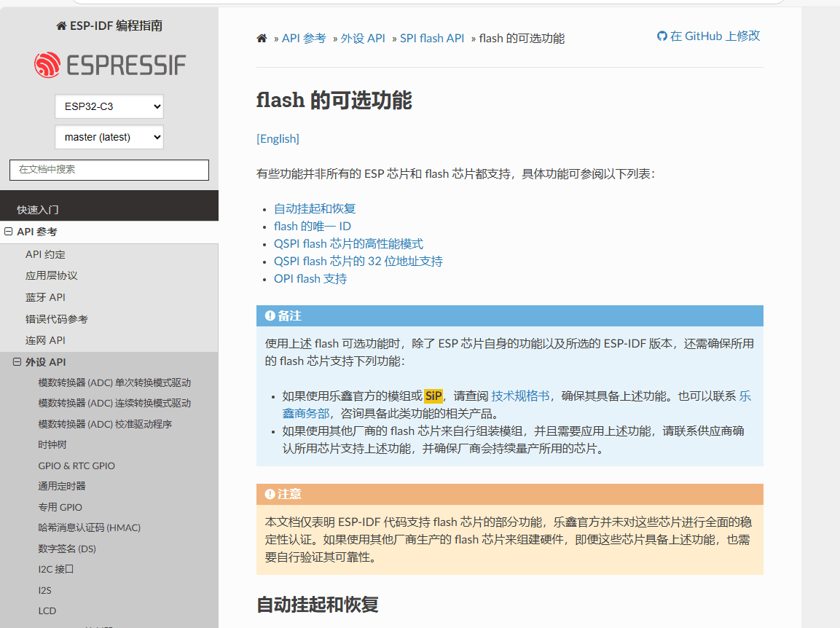The image size is (840, 628).
Task: Select API 约定 in the sidebar
Action: pos(45,254)
